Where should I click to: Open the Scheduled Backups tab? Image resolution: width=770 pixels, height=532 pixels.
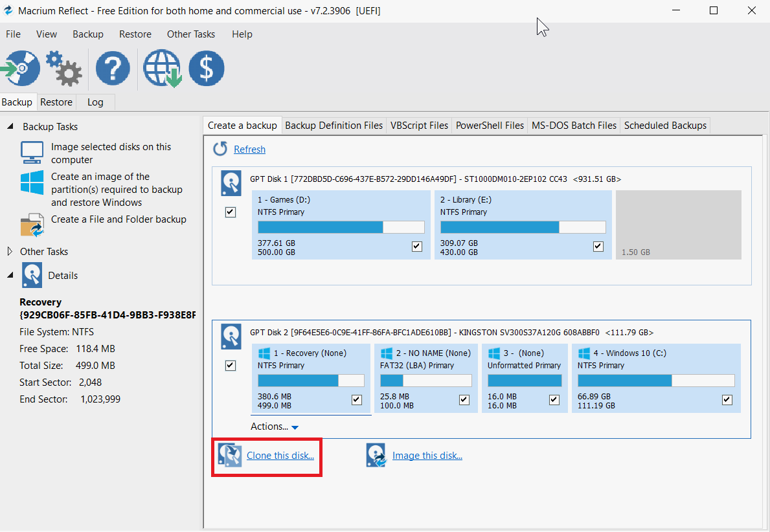tap(665, 126)
